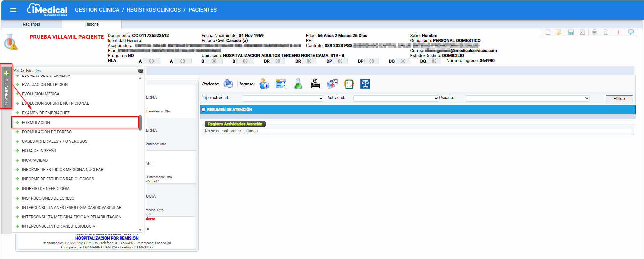
Task: Click the red exclamation alert icon
Action: coord(618,32)
